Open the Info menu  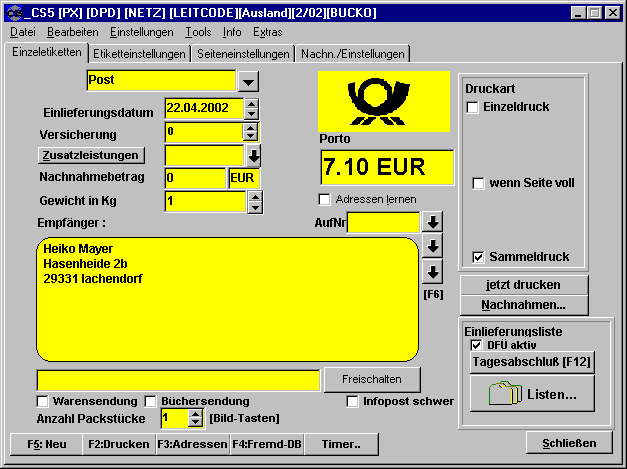pyautogui.click(x=232, y=32)
